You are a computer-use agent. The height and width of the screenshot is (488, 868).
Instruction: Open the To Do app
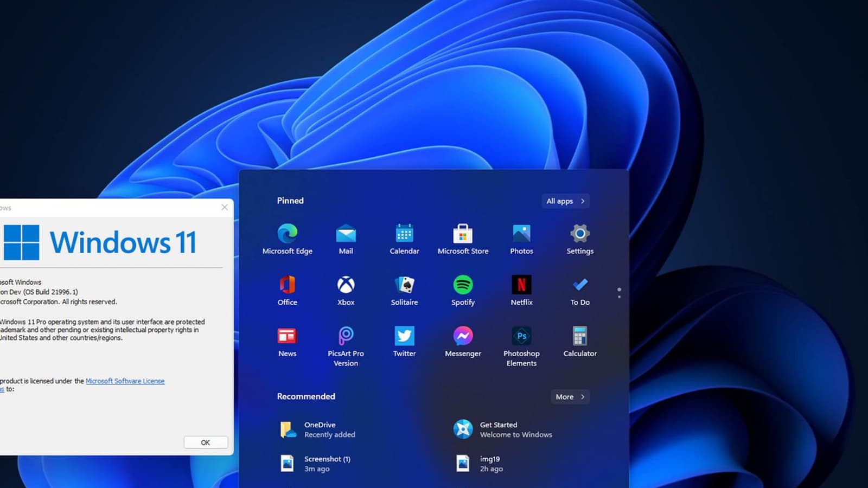[580, 290]
